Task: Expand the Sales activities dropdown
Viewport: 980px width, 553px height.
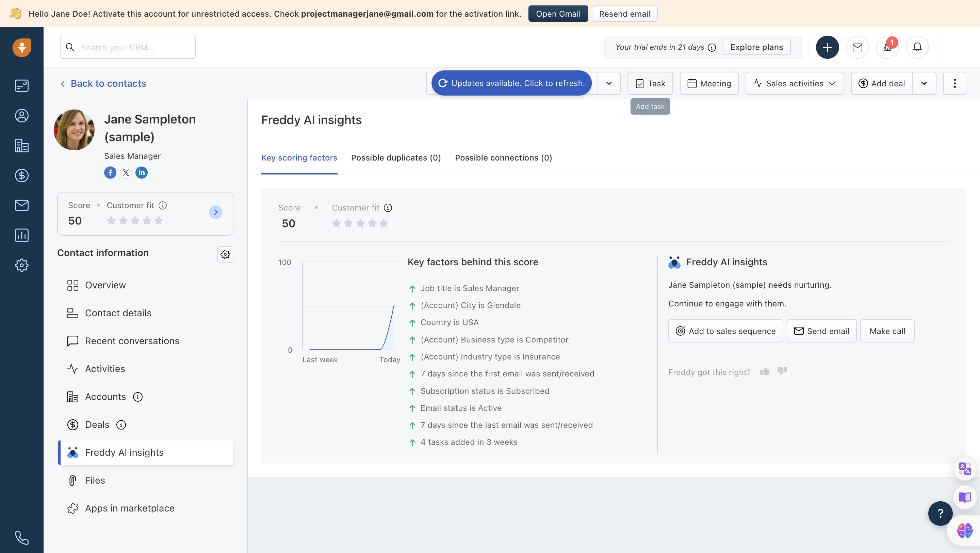Action: pos(794,83)
